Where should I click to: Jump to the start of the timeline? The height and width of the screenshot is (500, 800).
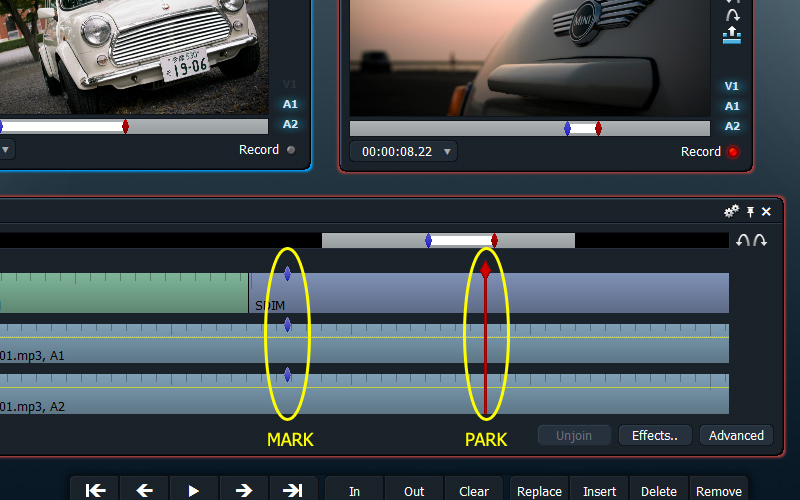(x=95, y=490)
